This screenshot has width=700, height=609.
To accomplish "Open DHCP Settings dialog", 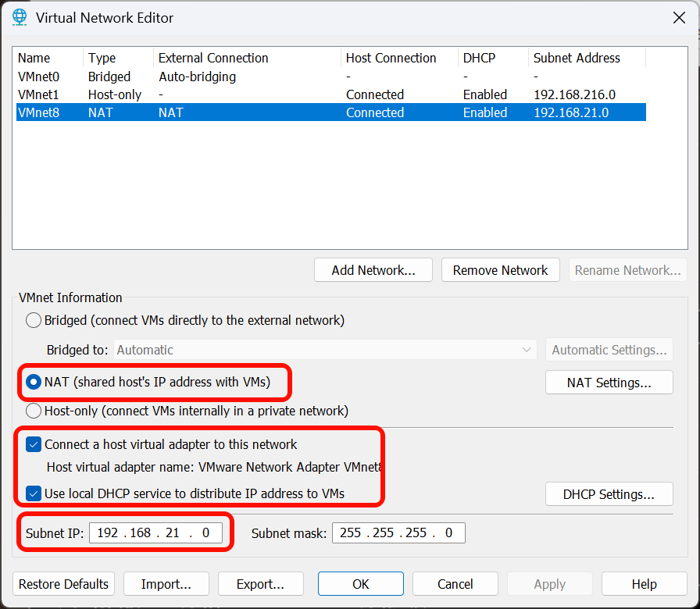I will (609, 494).
